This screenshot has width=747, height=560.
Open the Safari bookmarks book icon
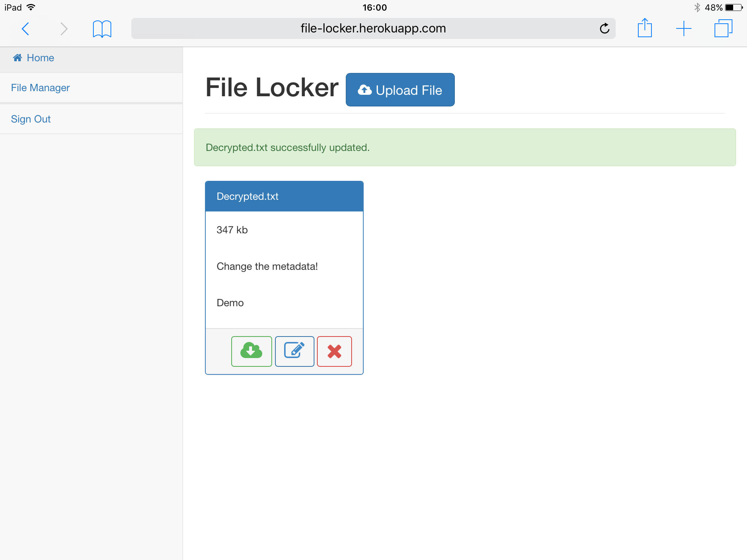(102, 28)
